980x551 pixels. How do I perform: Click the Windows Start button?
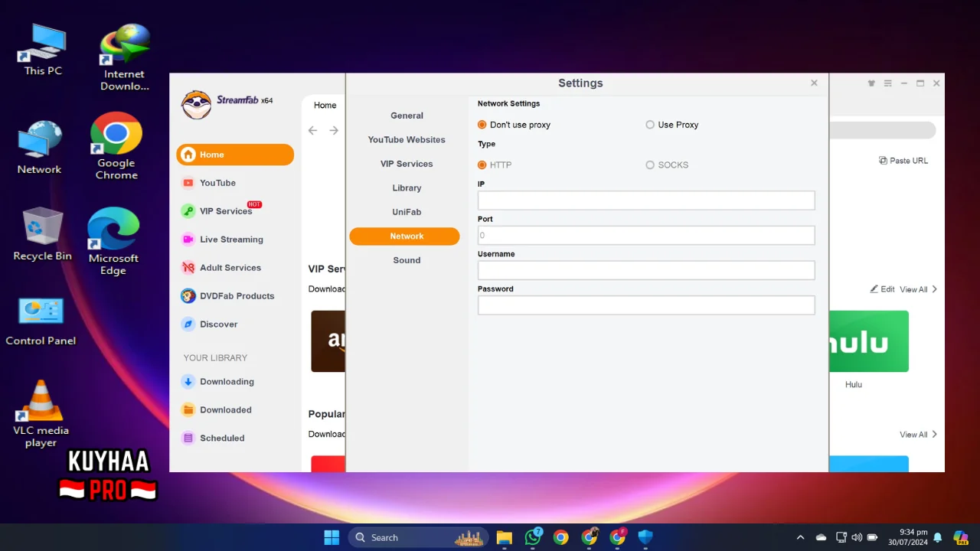[332, 537]
